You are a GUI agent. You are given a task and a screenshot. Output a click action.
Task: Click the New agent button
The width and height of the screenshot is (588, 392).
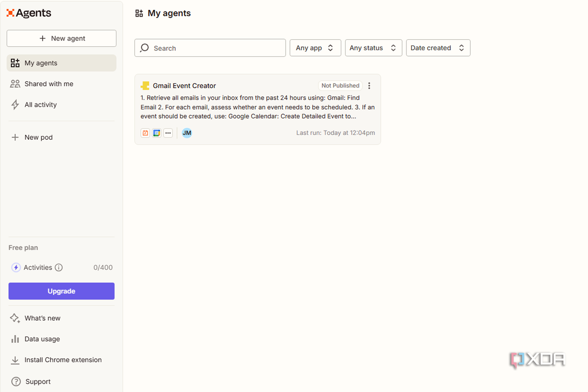61,38
